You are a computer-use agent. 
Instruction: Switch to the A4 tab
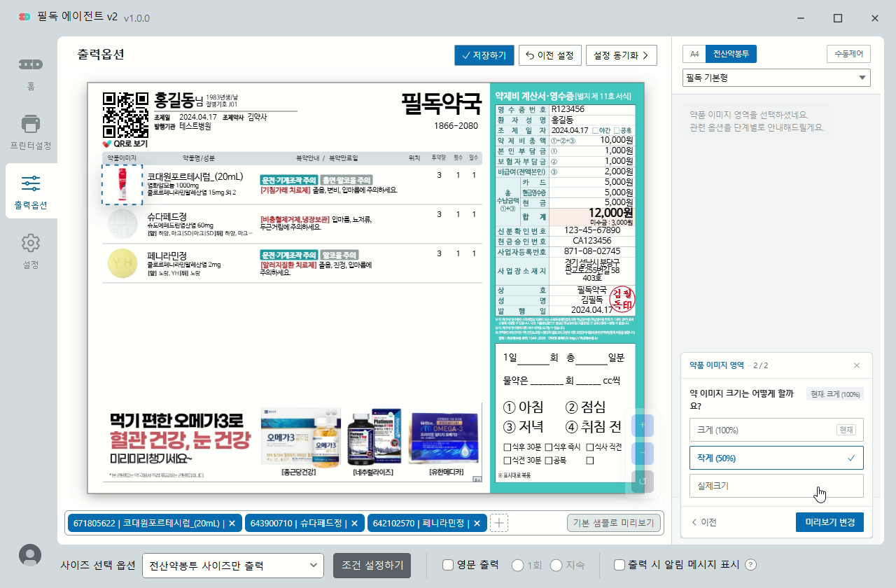pyautogui.click(x=694, y=54)
